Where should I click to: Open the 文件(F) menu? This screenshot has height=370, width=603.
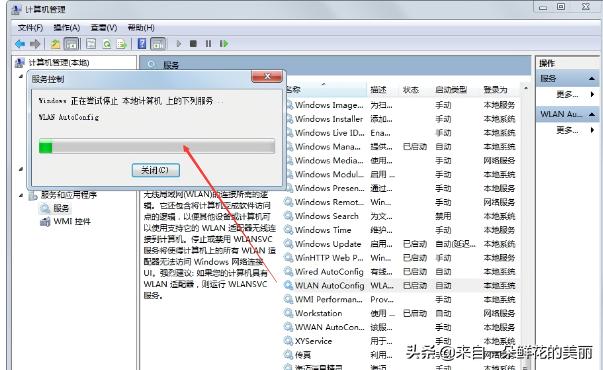click(30, 28)
